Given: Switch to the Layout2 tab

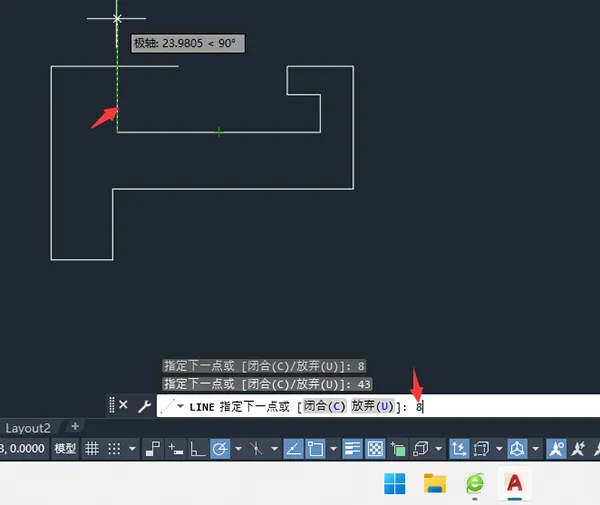Looking at the screenshot, I should coord(28,428).
